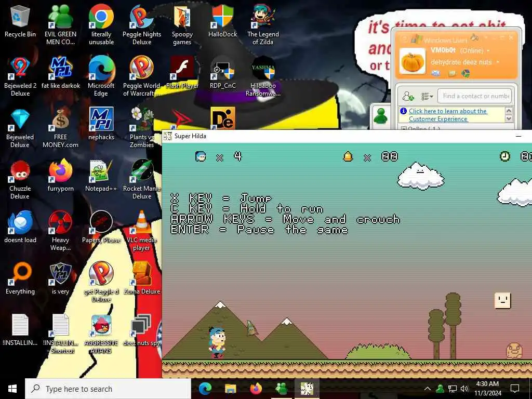Open Zuma Deluxe shortcut
This screenshot has height=399, width=532.
(x=142, y=279)
